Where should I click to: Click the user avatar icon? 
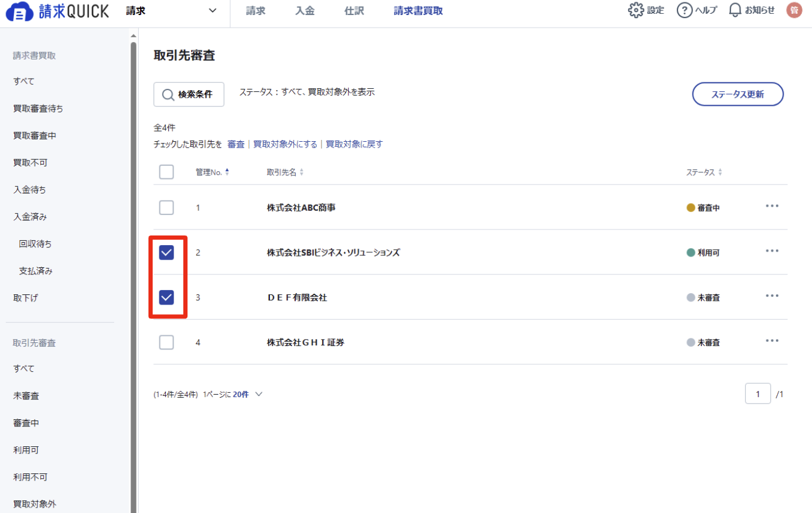[795, 10]
